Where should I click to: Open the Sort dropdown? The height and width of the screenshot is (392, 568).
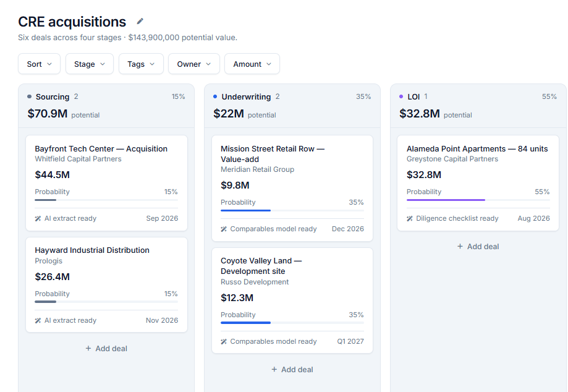(39, 64)
